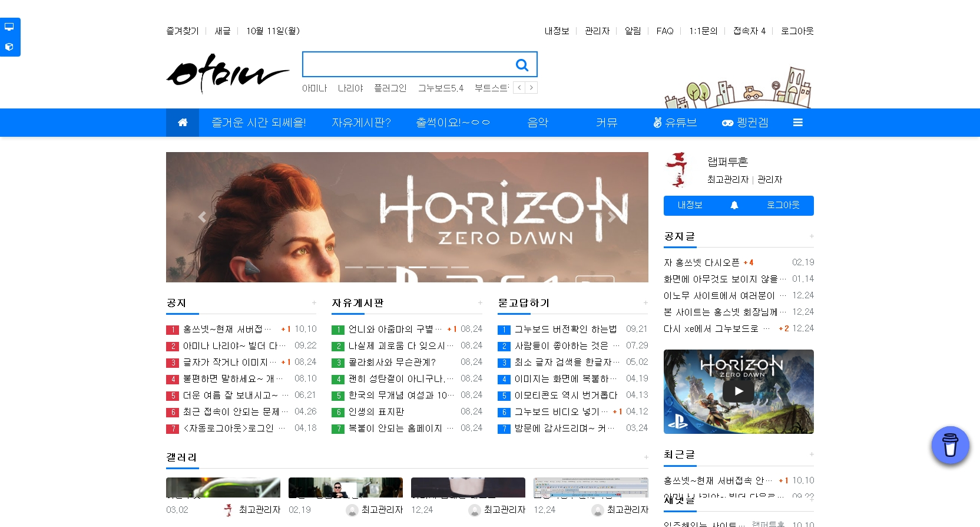The height and width of the screenshot is (527, 980).
Task: Expand the 최근글 sidebar section plus icon
Action: click(x=811, y=454)
